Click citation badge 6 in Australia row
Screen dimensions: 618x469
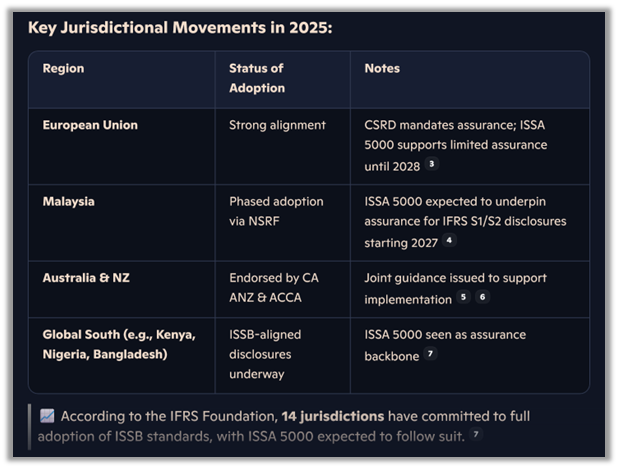point(483,298)
